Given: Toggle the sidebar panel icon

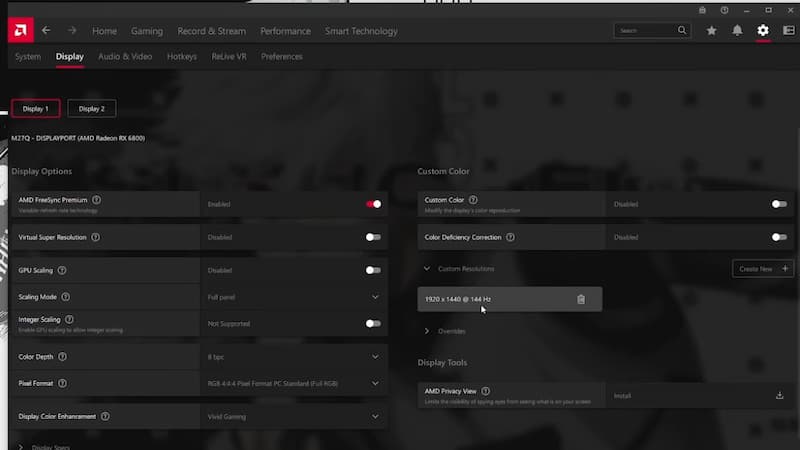Looking at the screenshot, I should (789, 31).
